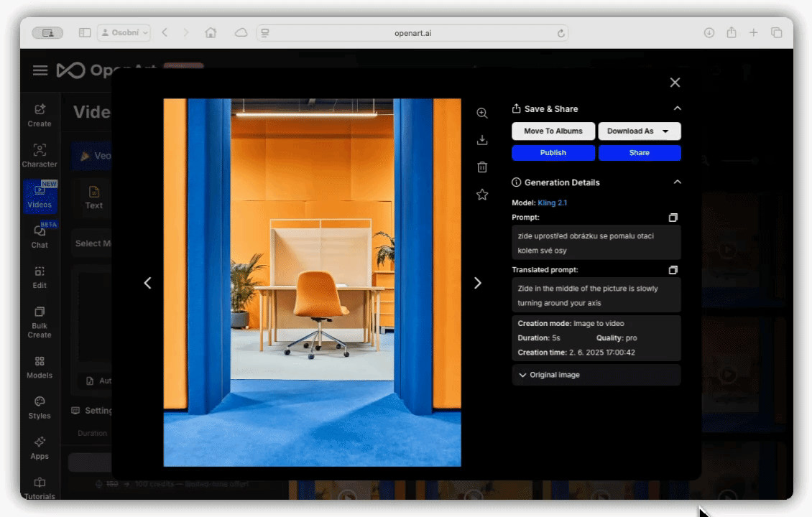Click the OpenArt logo

pyautogui.click(x=106, y=70)
